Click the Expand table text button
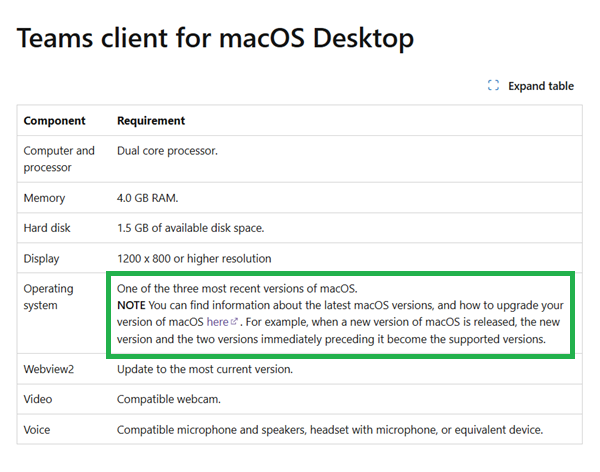Image resolution: width=600 pixels, height=472 pixels. [541, 86]
